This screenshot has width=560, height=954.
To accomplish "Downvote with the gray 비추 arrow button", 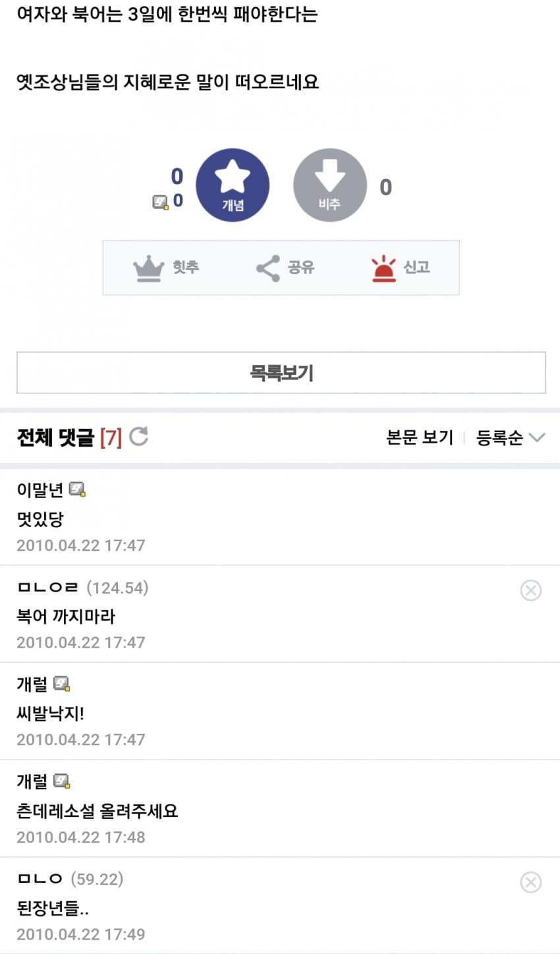I will 329,185.
